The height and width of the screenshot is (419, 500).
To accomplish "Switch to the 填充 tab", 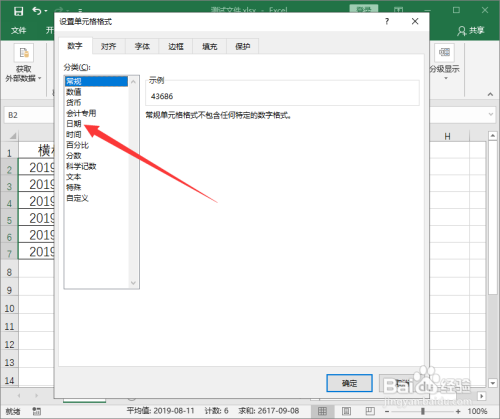I will (x=210, y=46).
